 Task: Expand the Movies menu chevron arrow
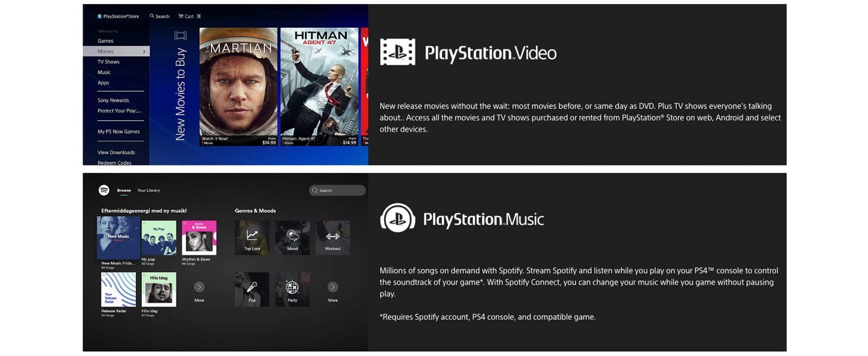click(x=144, y=52)
